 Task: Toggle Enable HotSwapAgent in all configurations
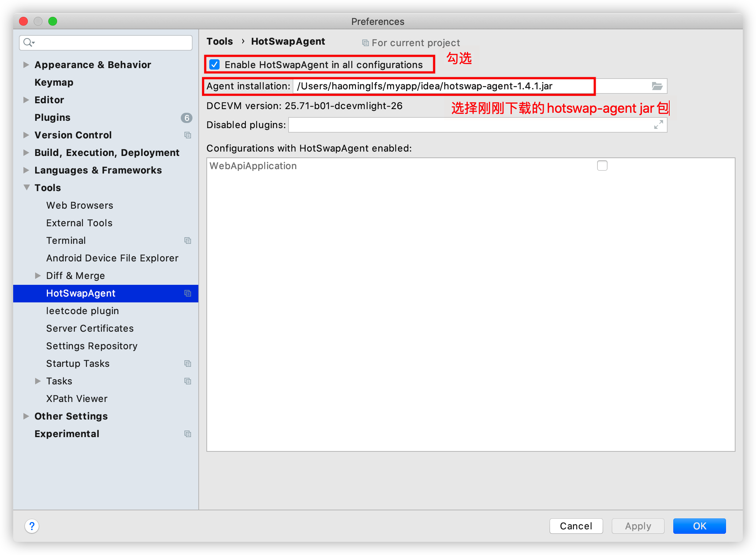215,65
